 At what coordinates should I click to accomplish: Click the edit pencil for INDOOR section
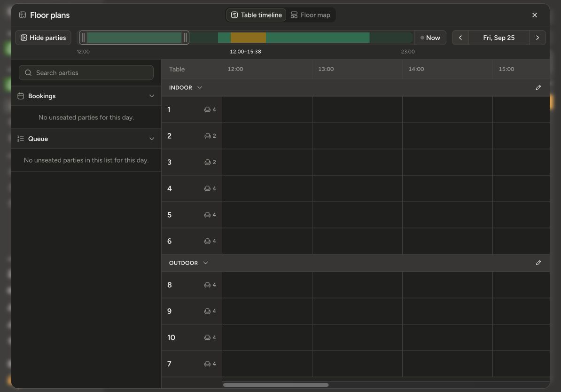pos(538,88)
